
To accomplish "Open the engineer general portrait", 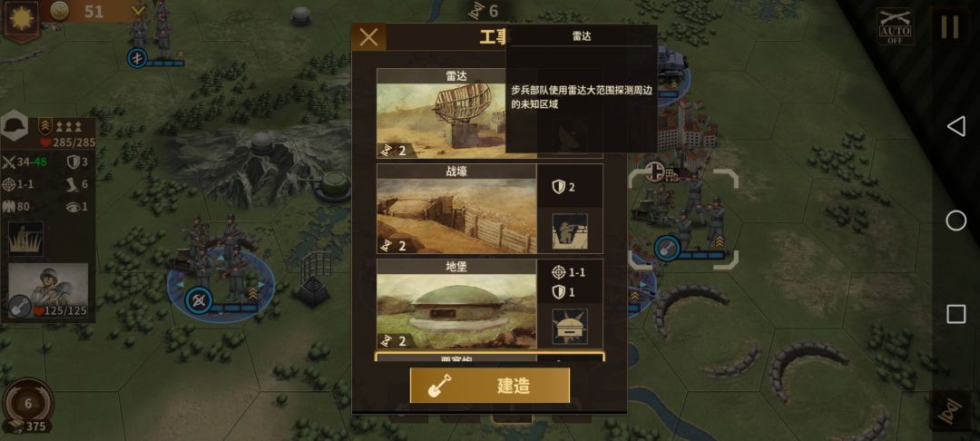I will click(x=48, y=289).
